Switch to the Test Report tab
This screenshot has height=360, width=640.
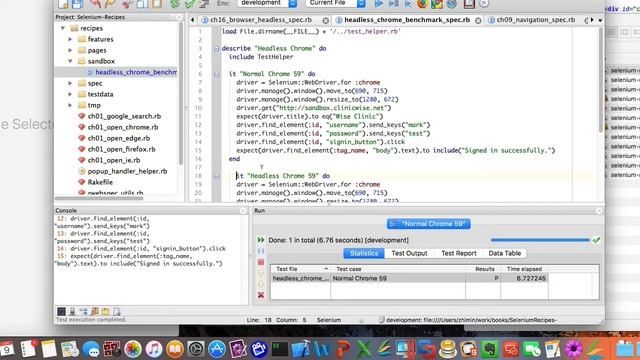click(x=458, y=253)
